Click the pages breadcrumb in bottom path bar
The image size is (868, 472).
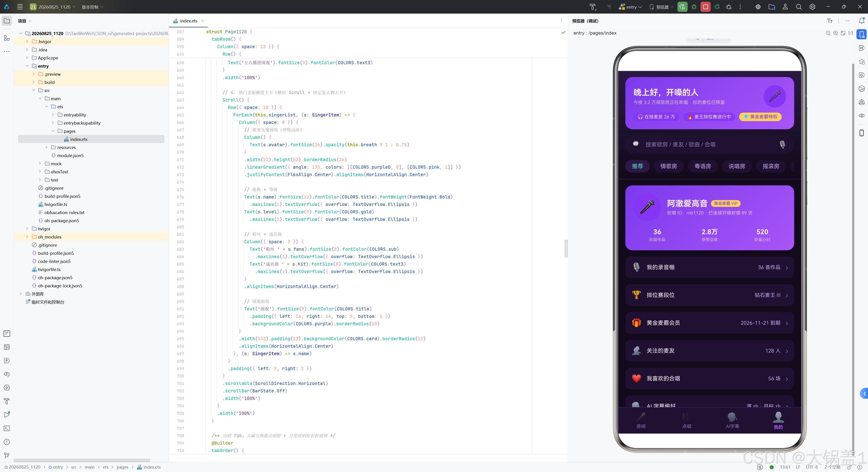[122, 467]
